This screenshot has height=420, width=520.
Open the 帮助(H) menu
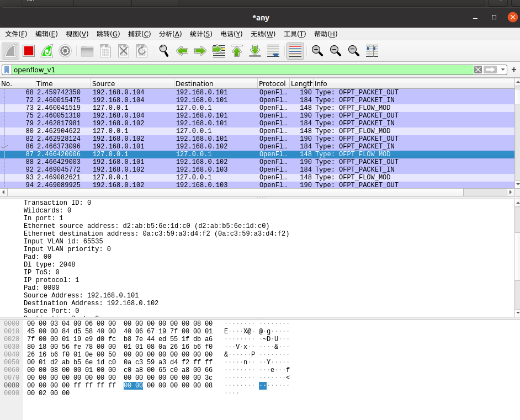(x=326, y=34)
